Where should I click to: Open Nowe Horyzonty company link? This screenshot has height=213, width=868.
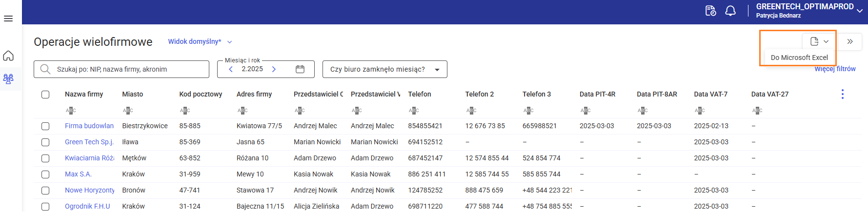(x=90, y=190)
